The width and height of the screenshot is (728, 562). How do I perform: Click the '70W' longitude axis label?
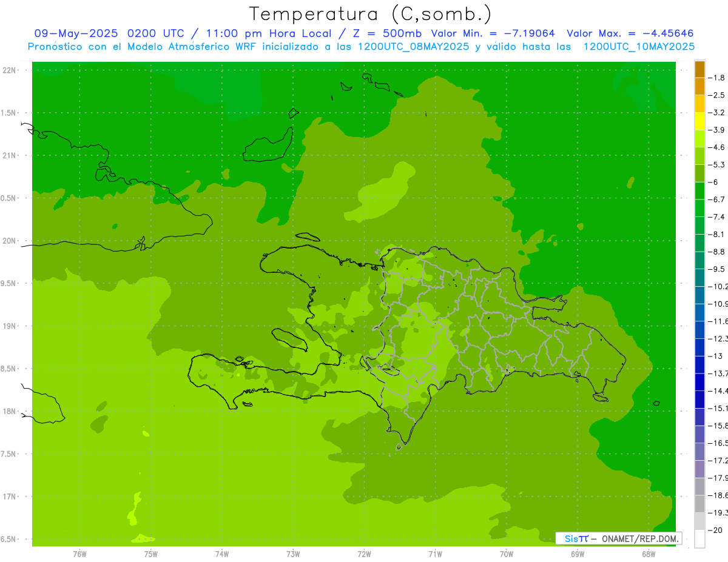pos(507,554)
